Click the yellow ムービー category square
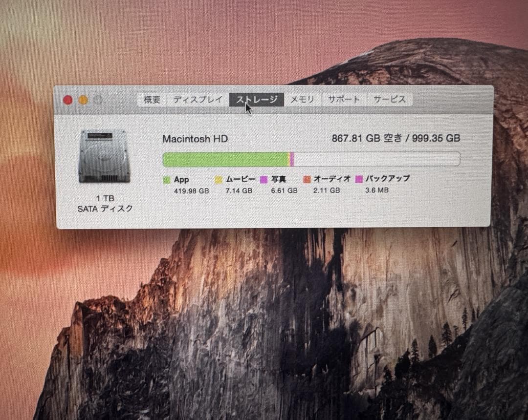This screenshot has width=528, height=420. point(218,179)
